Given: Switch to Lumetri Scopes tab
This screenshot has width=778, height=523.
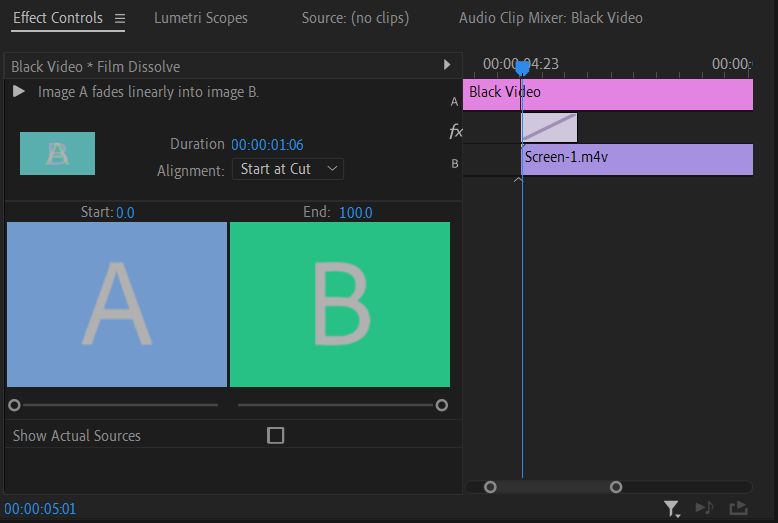Looking at the screenshot, I should click(x=201, y=18).
